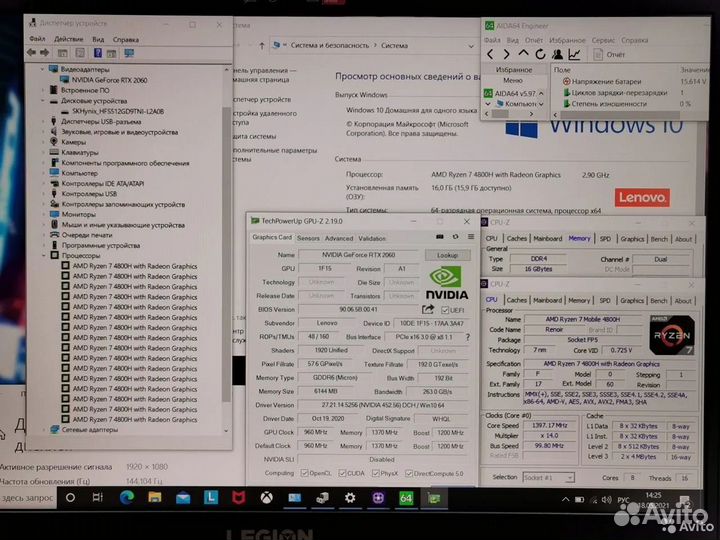Viewport: 720px width, 540px height.
Task: Click the back arrow in AIDA64 toolbar
Action: click(x=490, y=55)
